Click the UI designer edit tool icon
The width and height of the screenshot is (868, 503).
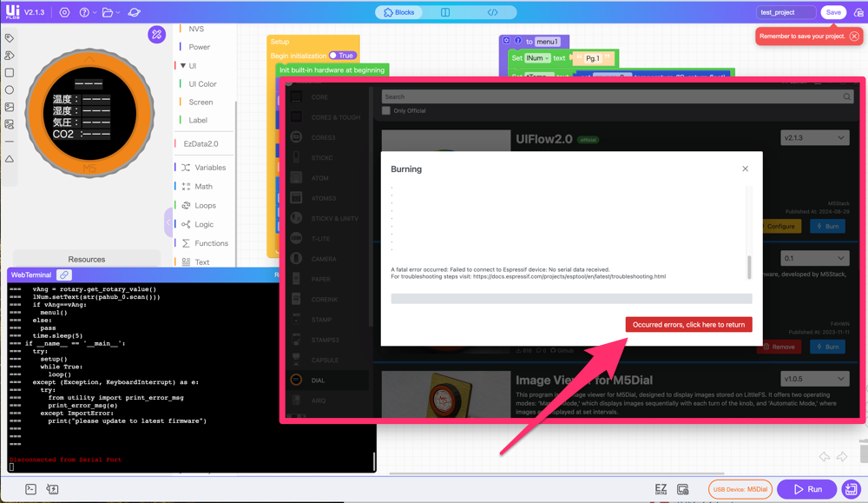click(x=156, y=35)
